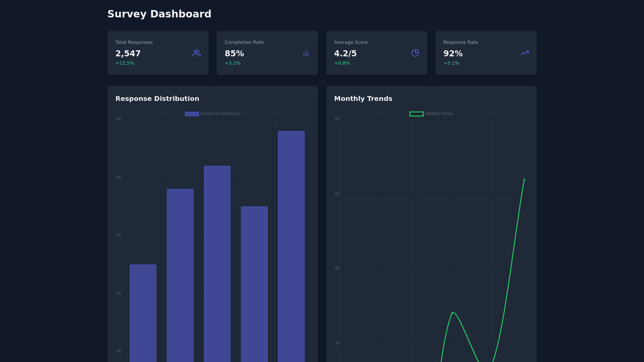
Task: Click the trending-up arrow icon in Response Rate card
Action: point(524,53)
